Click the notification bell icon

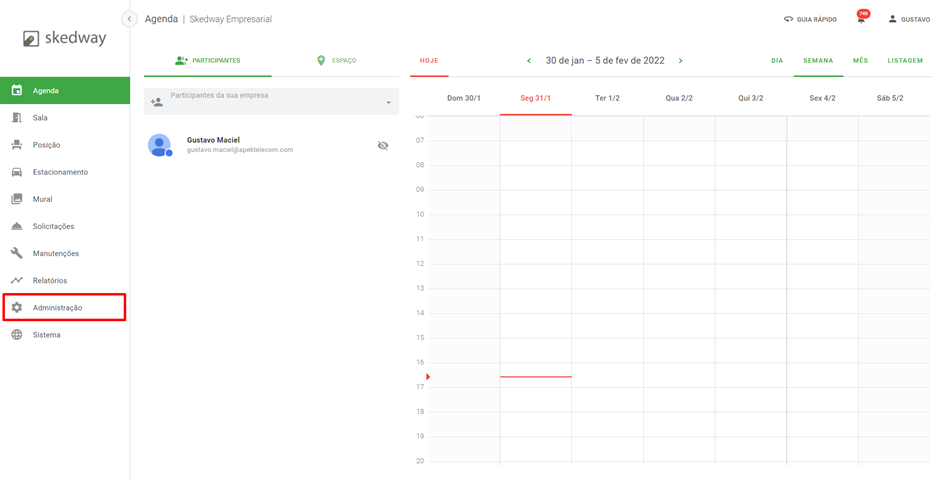point(860,19)
